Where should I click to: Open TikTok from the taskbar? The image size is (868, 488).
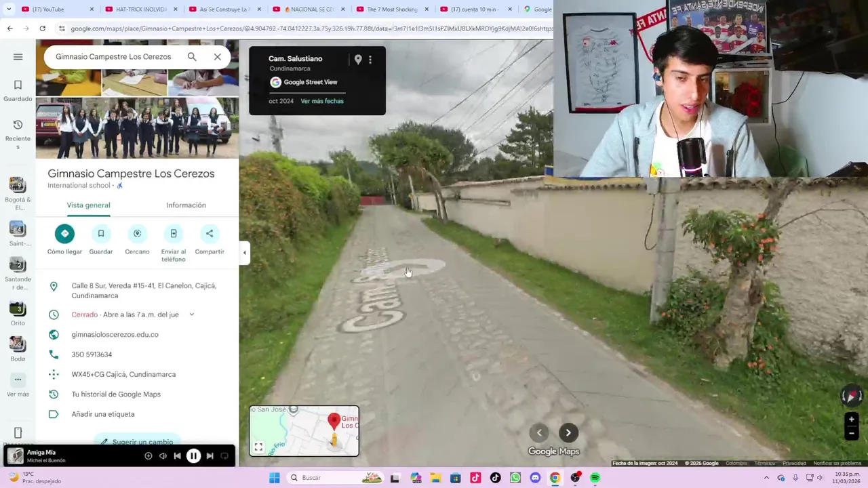[x=495, y=478]
